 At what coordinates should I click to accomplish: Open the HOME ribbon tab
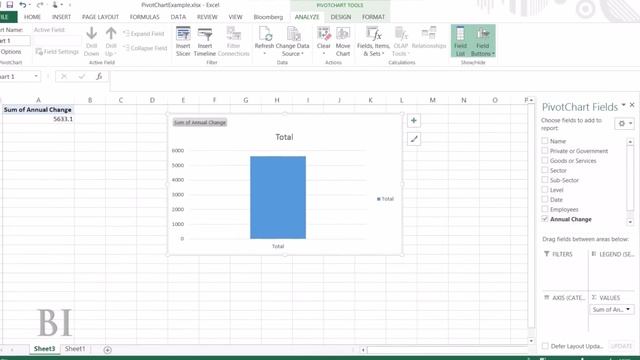[x=32, y=17]
